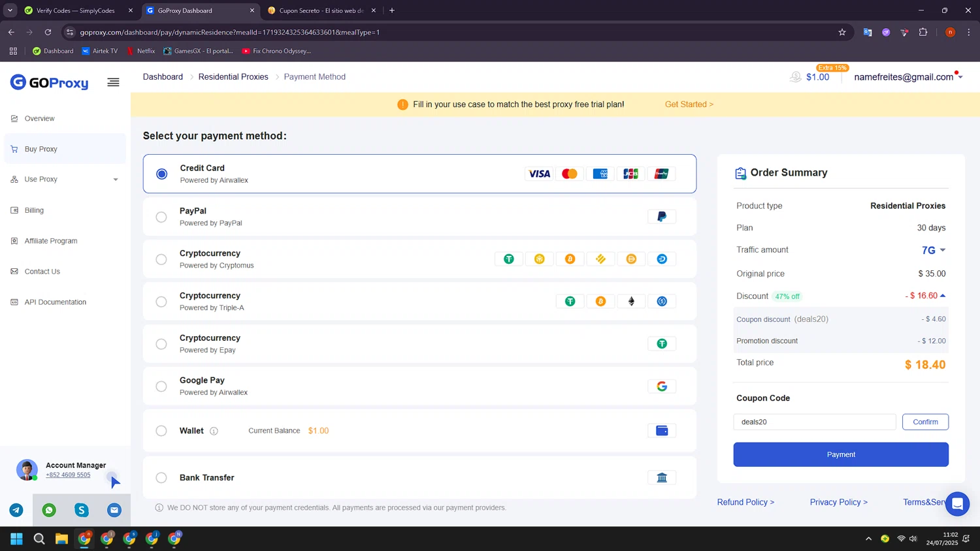Image resolution: width=980 pixels, height=551 pixels.
Task: Click the account manager phone number
Action: [68, 475]
